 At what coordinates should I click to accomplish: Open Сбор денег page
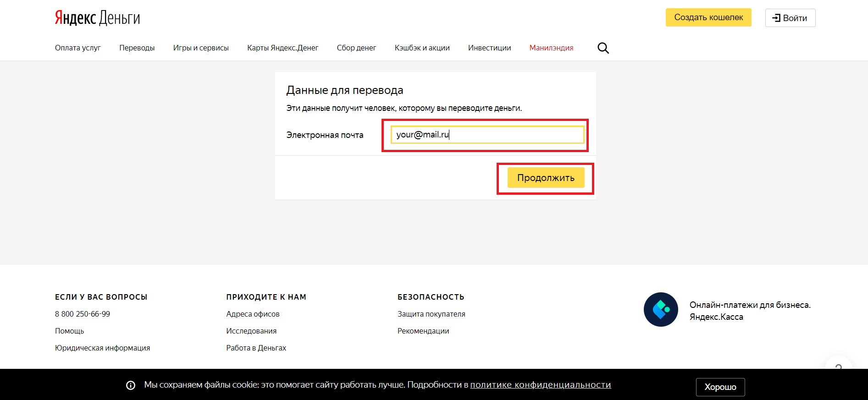356,48
